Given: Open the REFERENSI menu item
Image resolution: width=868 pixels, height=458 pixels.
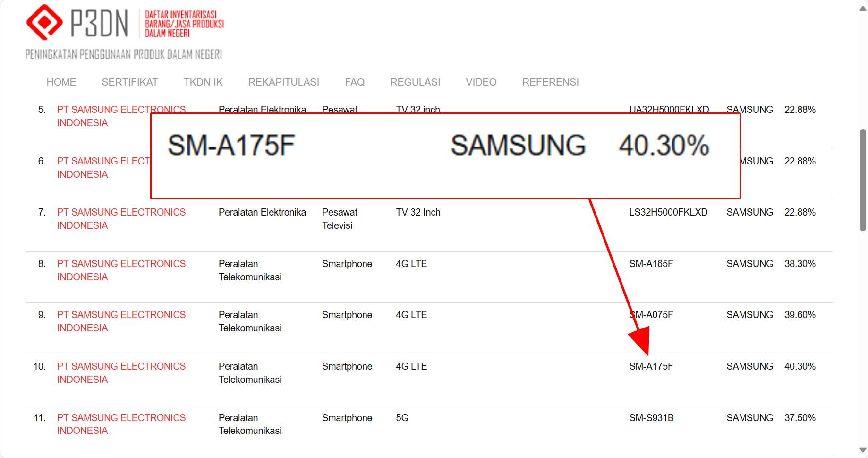Looking at the screenshot, I should (550, 82).
